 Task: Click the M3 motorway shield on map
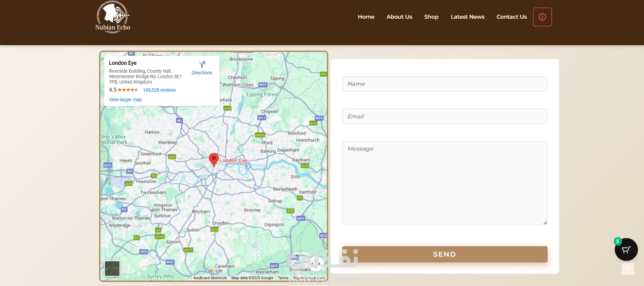click(124, 209)
